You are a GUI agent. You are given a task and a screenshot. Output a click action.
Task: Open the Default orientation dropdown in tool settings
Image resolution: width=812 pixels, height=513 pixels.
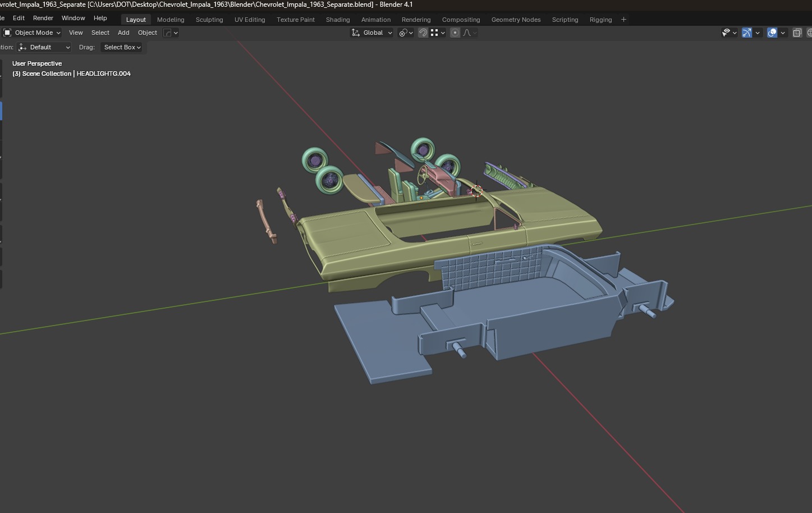[44, 47]
